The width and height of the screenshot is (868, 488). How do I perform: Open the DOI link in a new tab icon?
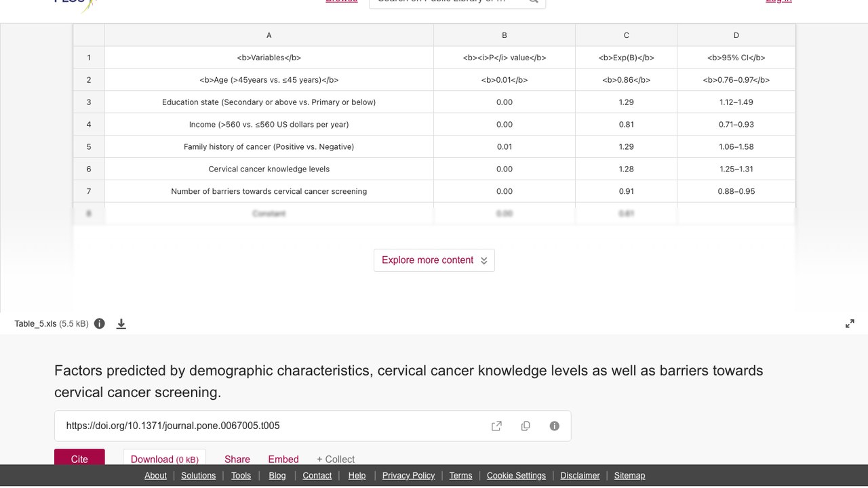tap(496, 426)
